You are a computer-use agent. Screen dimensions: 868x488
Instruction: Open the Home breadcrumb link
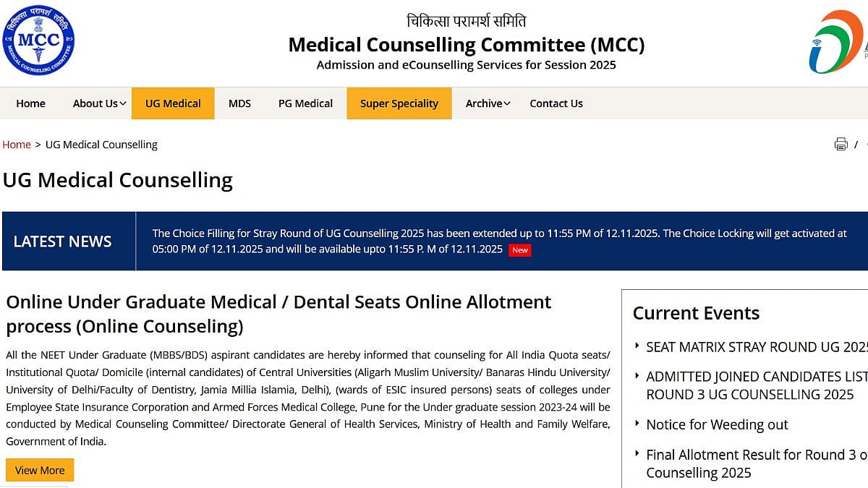pos(17,144)
